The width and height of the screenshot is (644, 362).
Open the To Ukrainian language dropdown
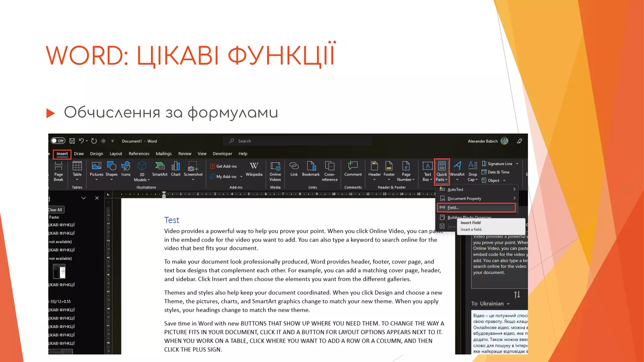click(x=491, y=304)
